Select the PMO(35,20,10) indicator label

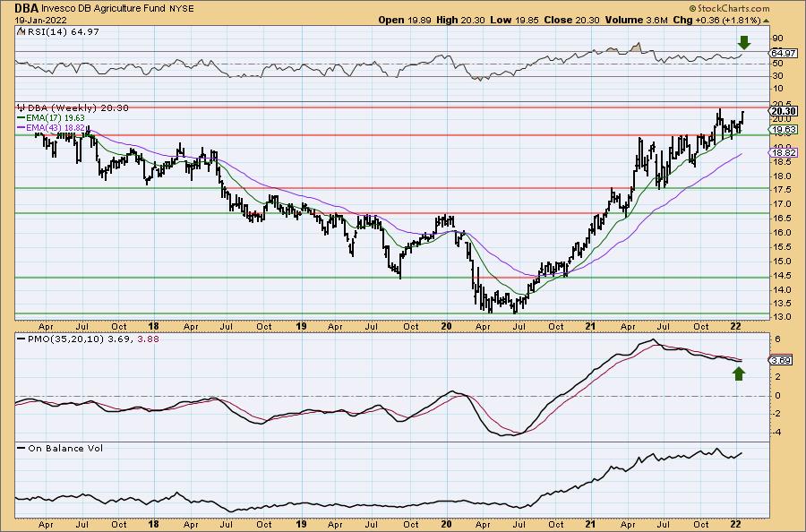tap(66, 339)
